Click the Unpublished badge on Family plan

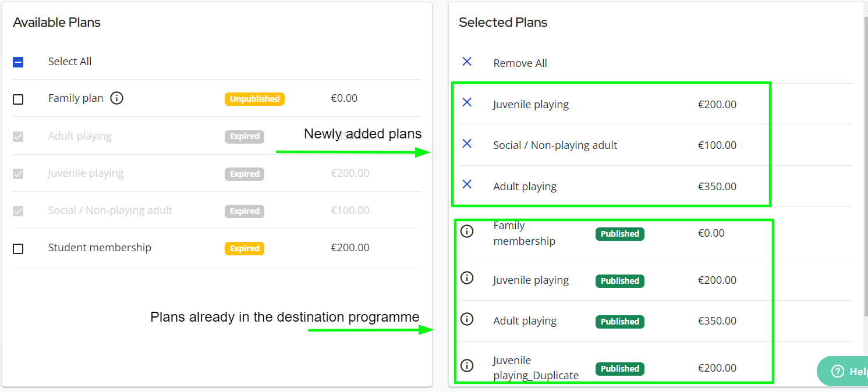click(x=254, y=99)
